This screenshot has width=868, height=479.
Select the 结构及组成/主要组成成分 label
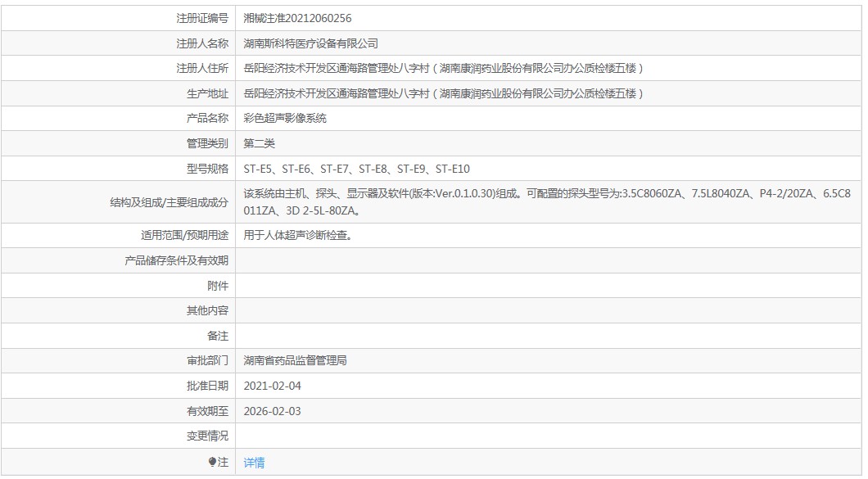[170, 203]
